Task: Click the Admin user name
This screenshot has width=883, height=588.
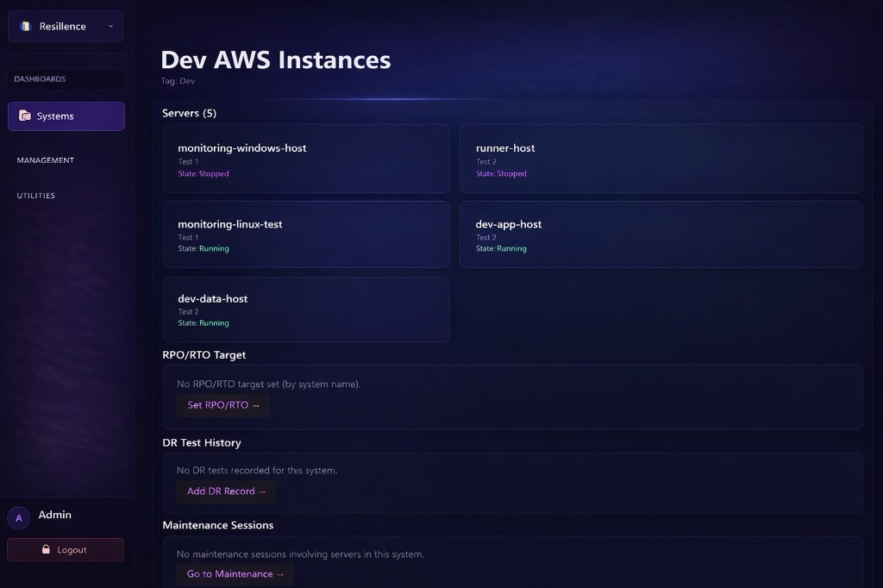Action: pos(54,515)
